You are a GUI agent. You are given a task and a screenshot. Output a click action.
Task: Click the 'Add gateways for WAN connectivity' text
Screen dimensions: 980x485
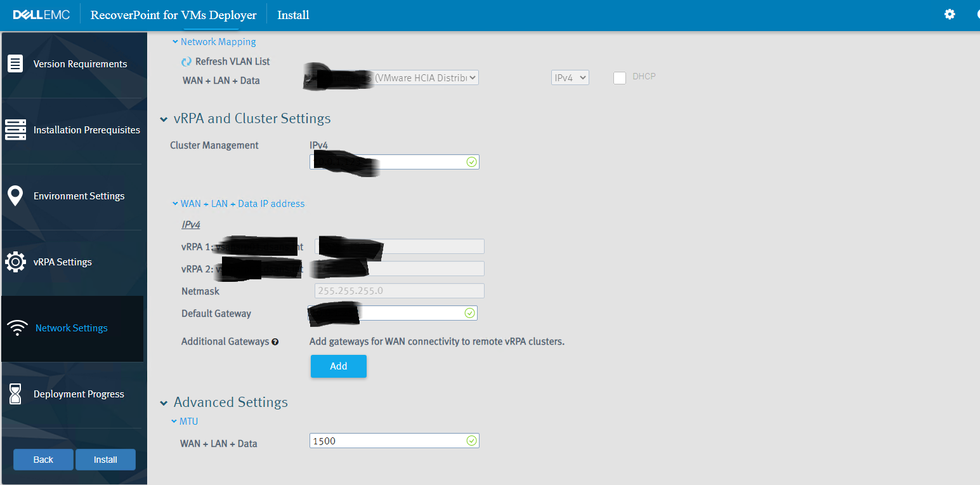coord(437,342)
